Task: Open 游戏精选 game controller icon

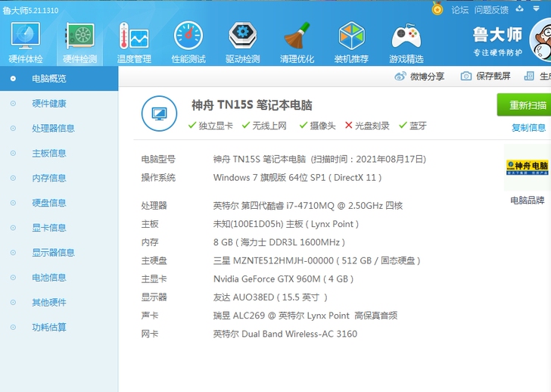Action: pyautogui.click(x=406, y=36)
